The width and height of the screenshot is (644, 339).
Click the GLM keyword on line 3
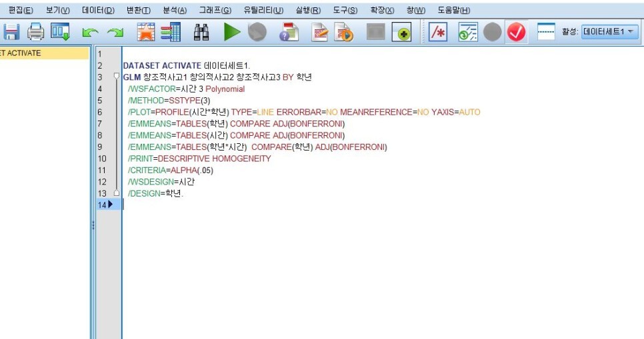(132, 77)
